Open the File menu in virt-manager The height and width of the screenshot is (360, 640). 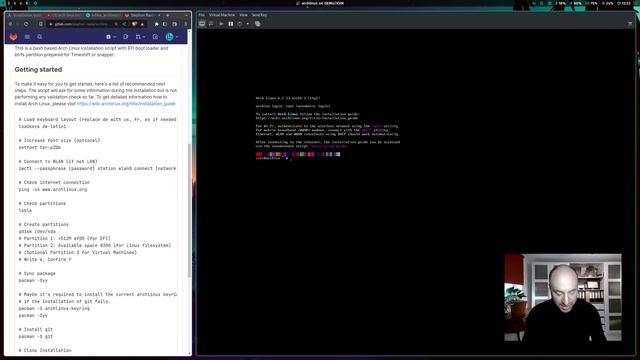202,15
